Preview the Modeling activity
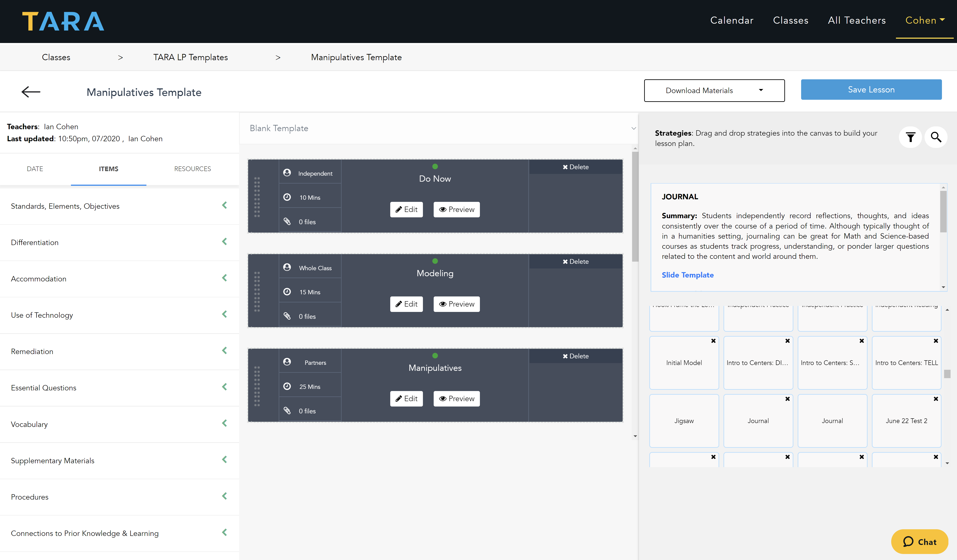957x560 pixels. [x=456, y=304]
